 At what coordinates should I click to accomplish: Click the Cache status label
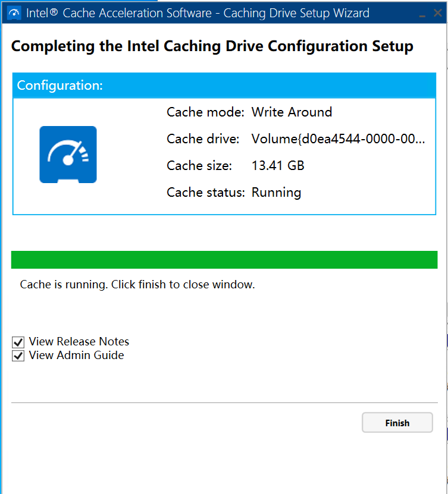[x=205, y=193]
